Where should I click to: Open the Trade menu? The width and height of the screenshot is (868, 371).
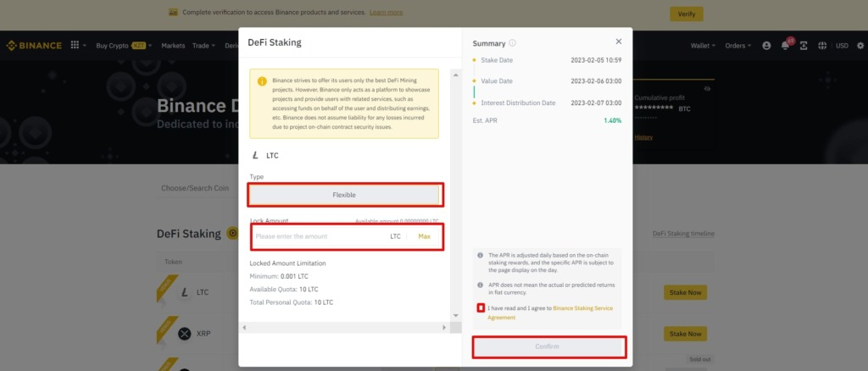tap(203, 46)
